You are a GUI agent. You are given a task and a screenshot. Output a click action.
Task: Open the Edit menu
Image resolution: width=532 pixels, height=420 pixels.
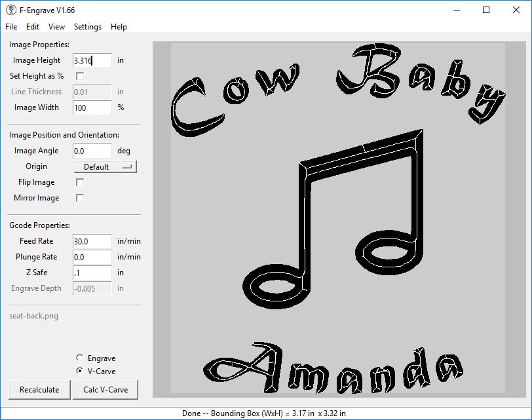click(x=33, y=27)
